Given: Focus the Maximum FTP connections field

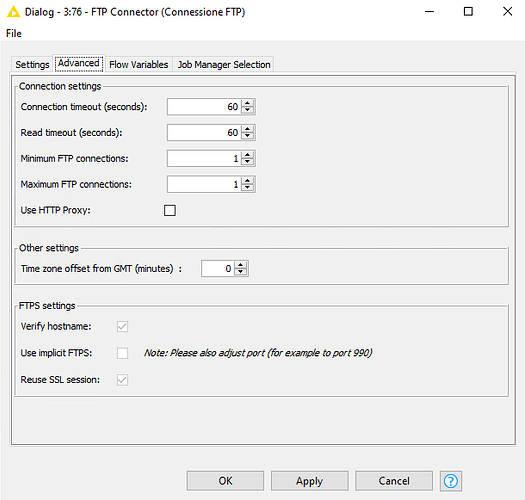Looking at the screenshot, I should pos(204,184).
